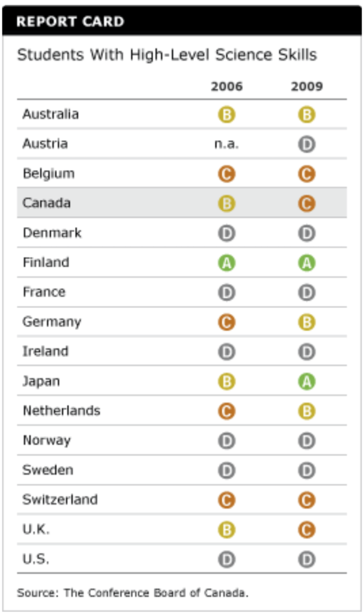Select the highlighted Canada row label
The width and height of the screenshot is (364, 615).
pyautogui.click(x=46, y=203)
